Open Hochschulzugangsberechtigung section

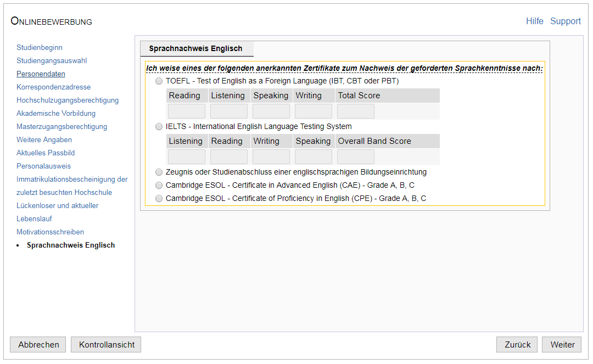pyautogui.click(x=68, y=100)
